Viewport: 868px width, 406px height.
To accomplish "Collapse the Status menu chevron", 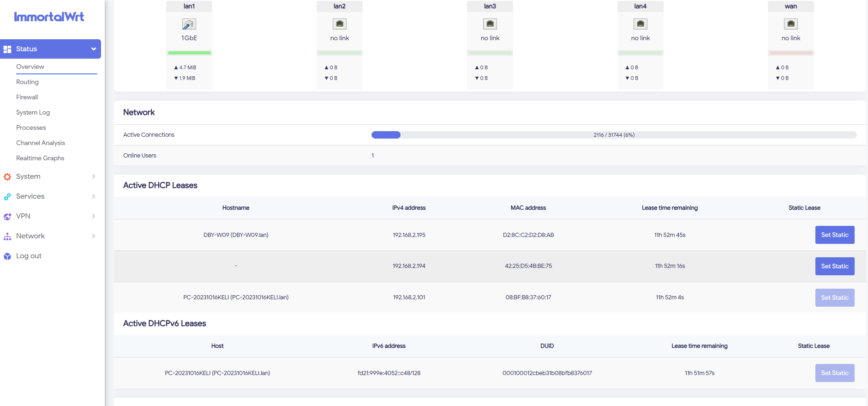I will point(94,49).
